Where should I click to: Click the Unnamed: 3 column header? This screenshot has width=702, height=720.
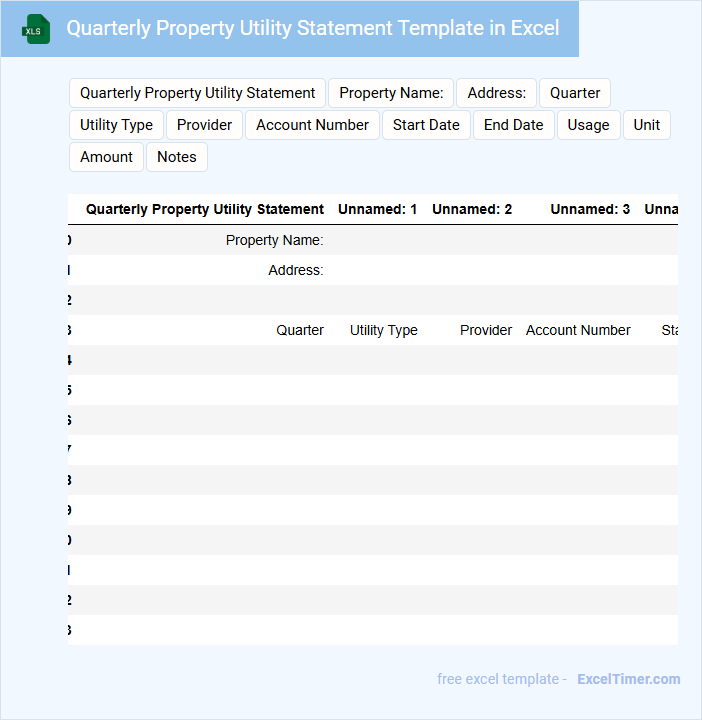590,209
